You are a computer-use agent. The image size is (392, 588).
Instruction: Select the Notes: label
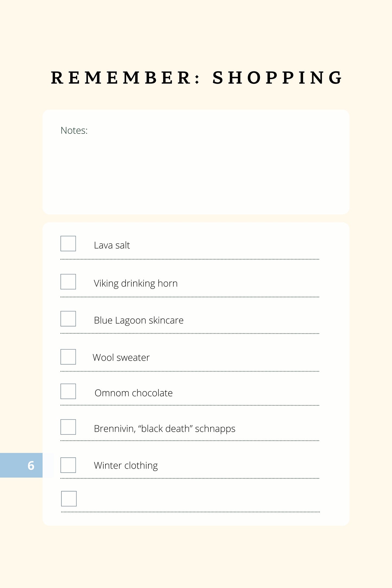click(74, 130)
